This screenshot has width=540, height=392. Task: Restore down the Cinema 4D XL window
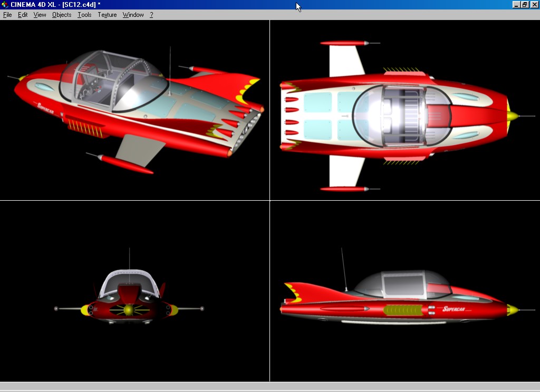point(525,4)
